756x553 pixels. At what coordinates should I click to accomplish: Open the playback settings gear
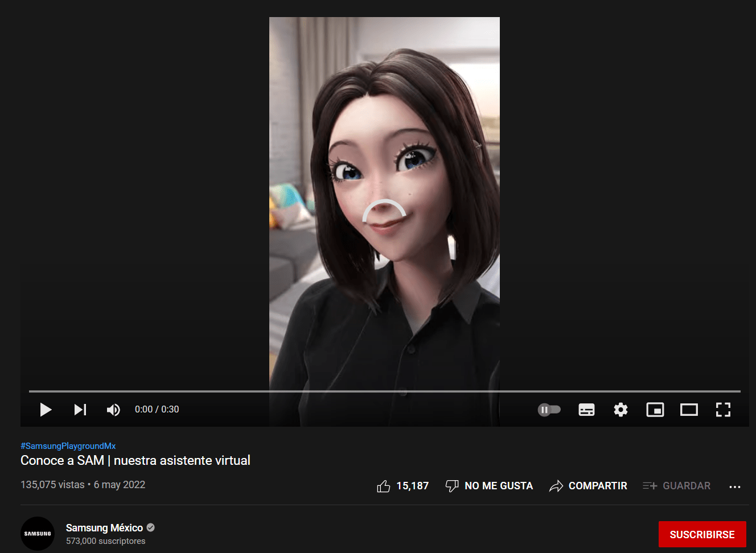621,410
